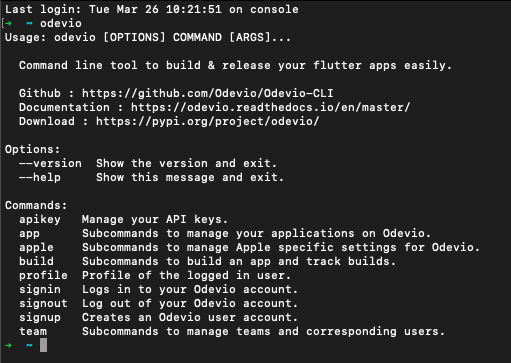
Task: Click the typed odevio command on the first prompt
Action: 61,23
